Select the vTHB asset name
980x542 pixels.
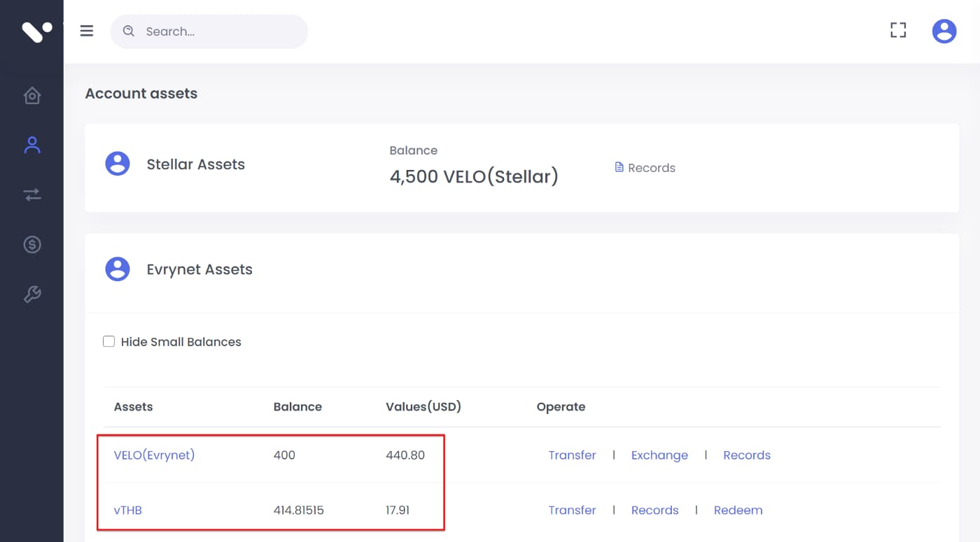(127, 511)
